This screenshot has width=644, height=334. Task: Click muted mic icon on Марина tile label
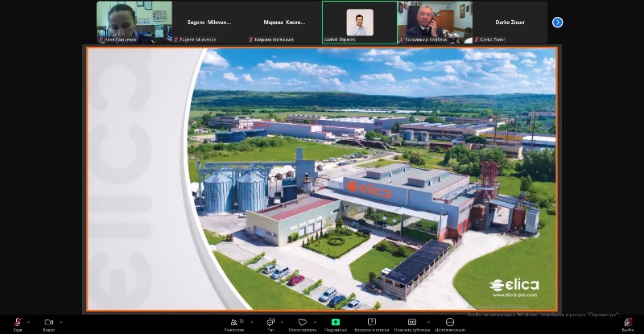point(251,40)
